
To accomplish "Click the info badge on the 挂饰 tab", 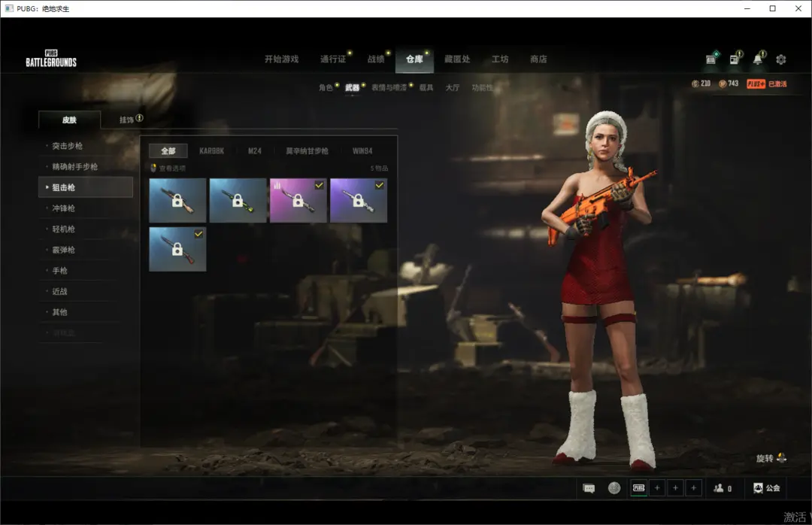I will coord(139,118).
